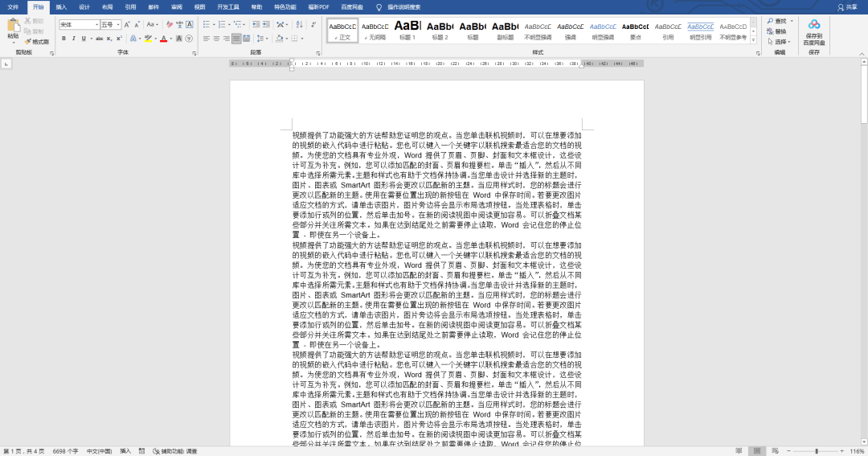868x456 pixels.
Task: Toggle Underline formatting
Action: pos(84,39)
